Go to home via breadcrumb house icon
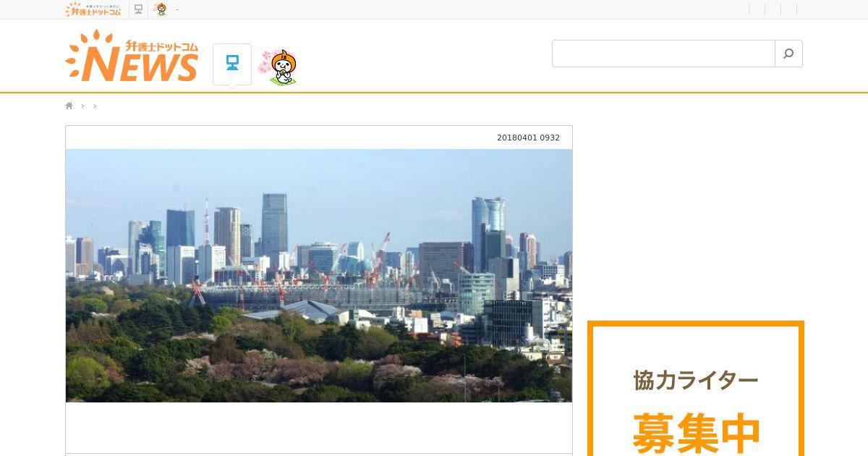This screenshot has width=868, height=456. point(69,106)
